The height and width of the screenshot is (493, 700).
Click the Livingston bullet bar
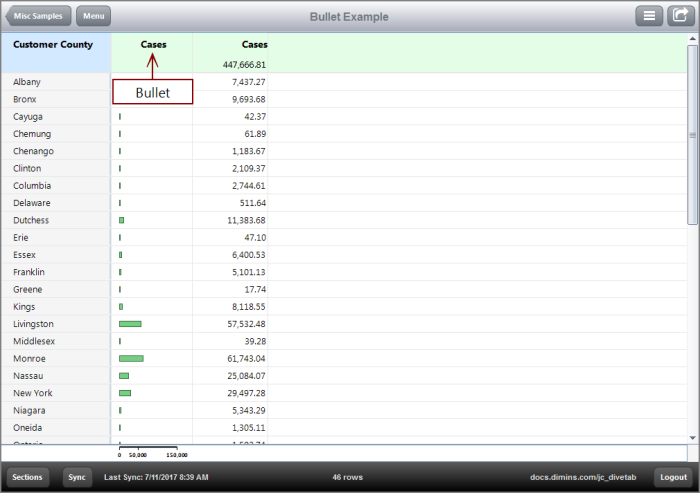click(130, 324)
